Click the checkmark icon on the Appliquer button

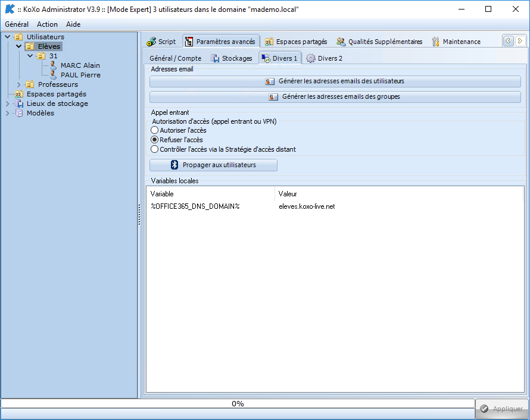(x=484, y=409)
